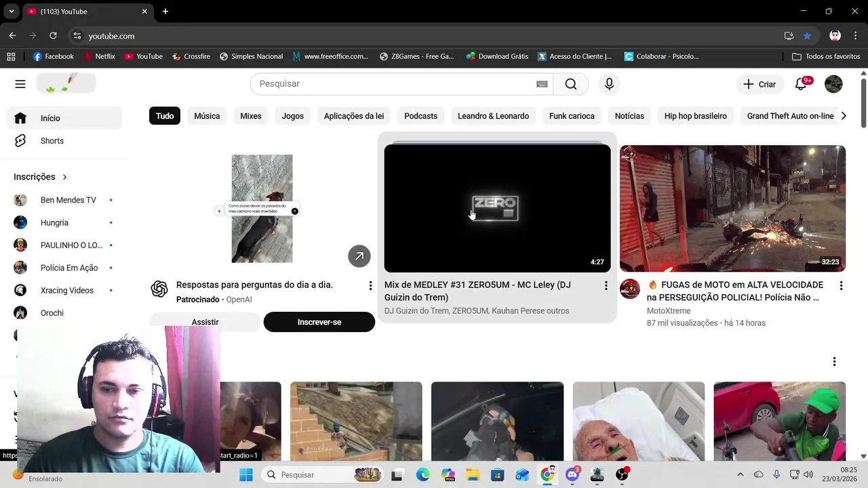Open the ad's external link arrow icon
The width and height of the screenshot is (868, 488).
click(359, 256)
